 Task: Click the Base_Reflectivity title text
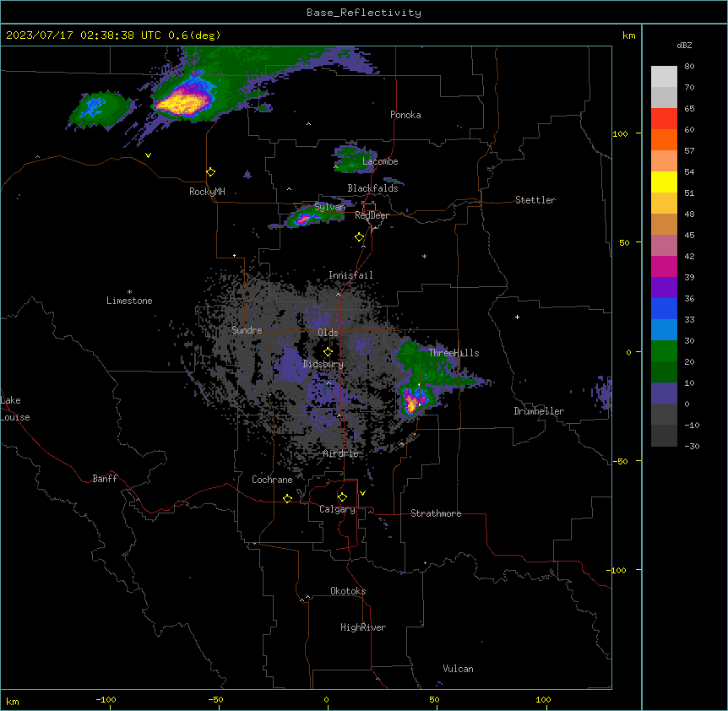(x=364, y=13)
